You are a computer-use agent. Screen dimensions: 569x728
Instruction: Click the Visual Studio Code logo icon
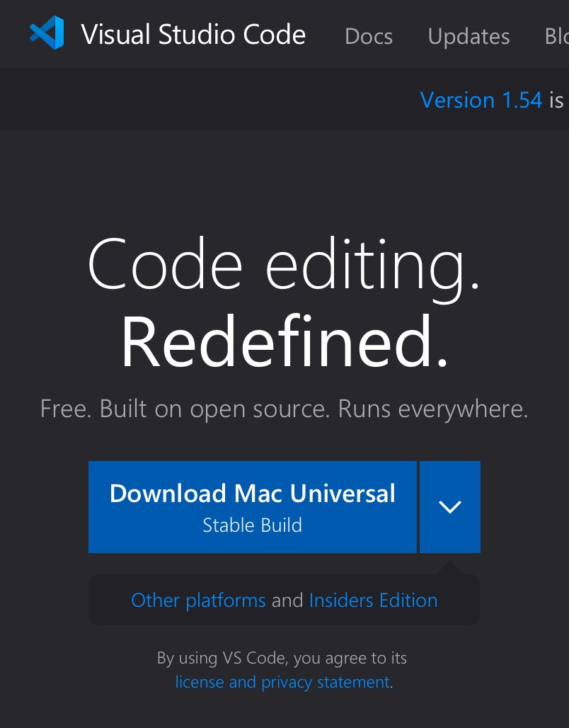click(x=47, y=33)
